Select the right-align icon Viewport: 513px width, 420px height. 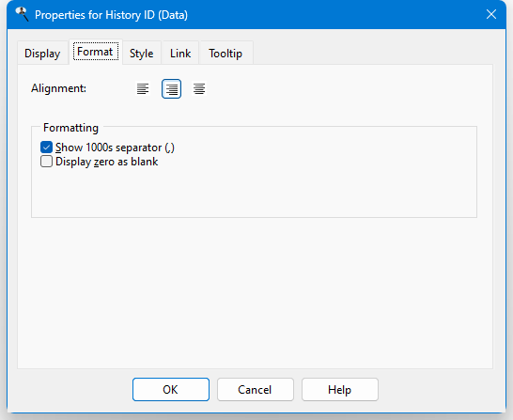[x=171, y=88]
